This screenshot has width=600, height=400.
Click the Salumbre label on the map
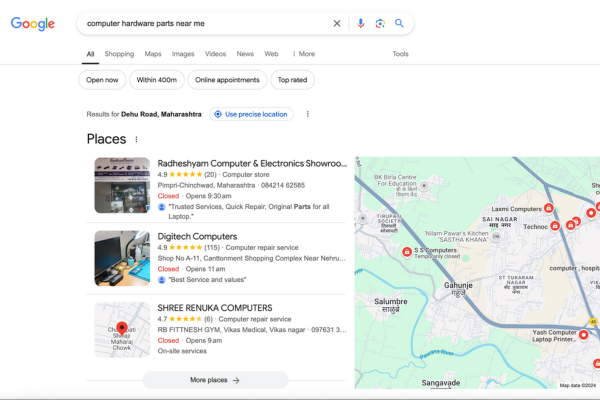[x=391, y=305]
